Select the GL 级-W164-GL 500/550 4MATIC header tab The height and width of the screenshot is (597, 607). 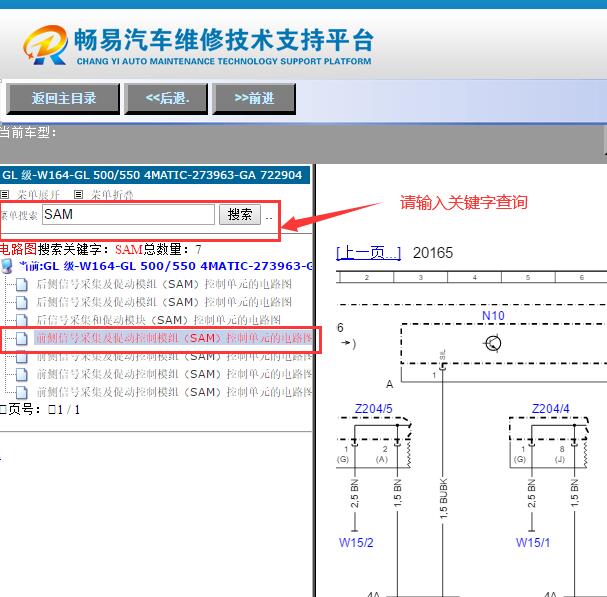(x=154, y=175)
